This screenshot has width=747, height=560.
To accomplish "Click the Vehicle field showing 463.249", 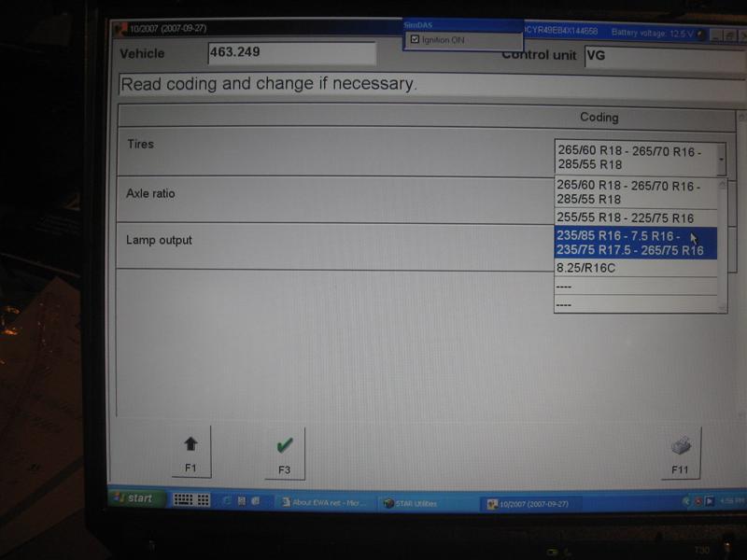I will pyautogui.click(x=290, y=53).
